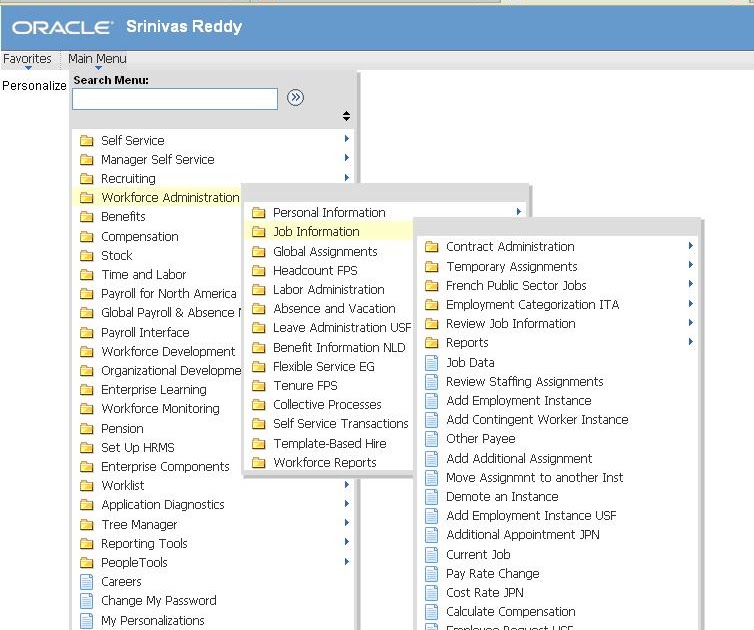Select Labor Administration menu item

pos(328,290)
